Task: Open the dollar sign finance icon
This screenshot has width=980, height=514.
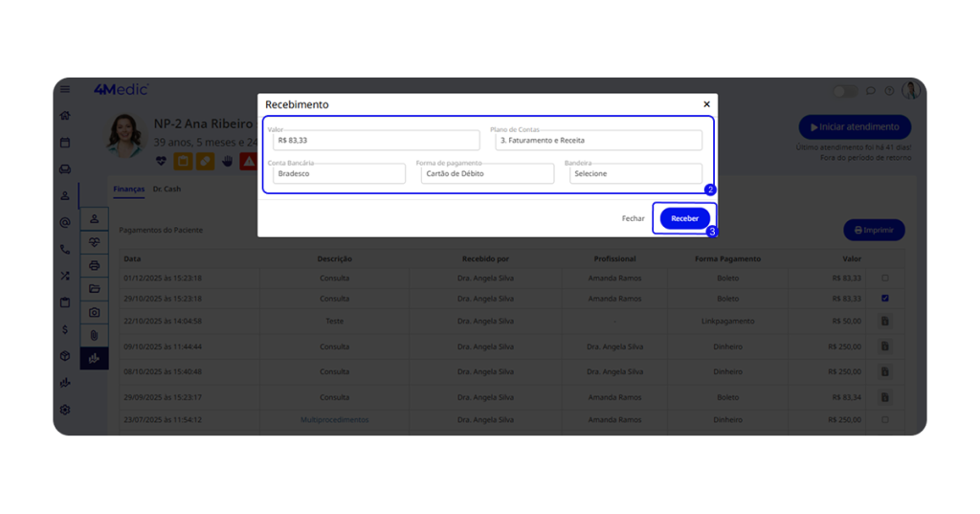Action: point(65,329)
